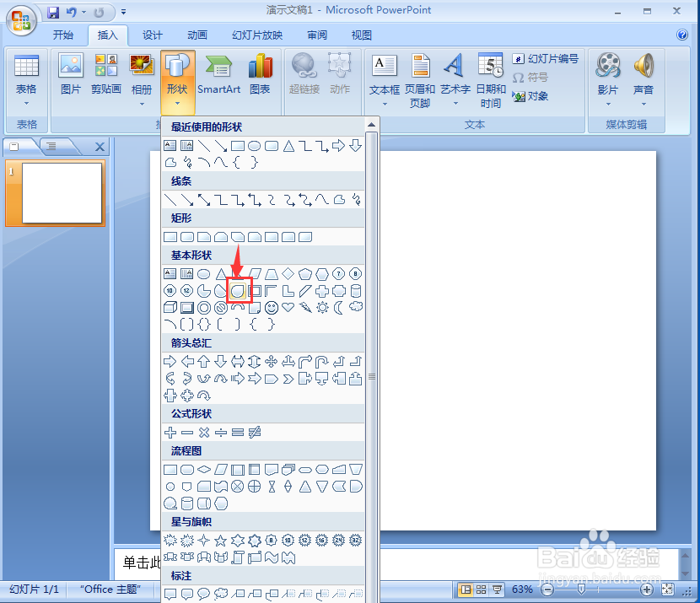
Task: Open the Review (审阅) tab
Action: tap(317, 35)
